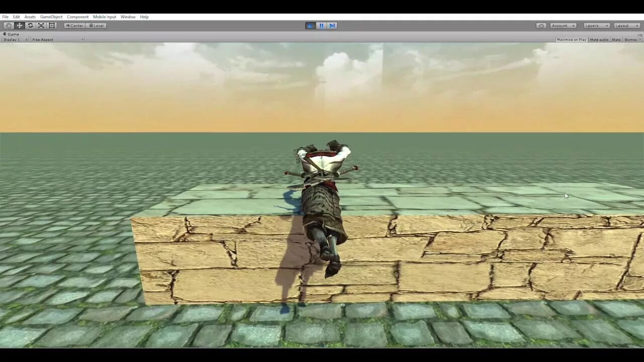This screenshot has height=362, width=644.
Task: Select the Move tool
Action: pos(20,26)
